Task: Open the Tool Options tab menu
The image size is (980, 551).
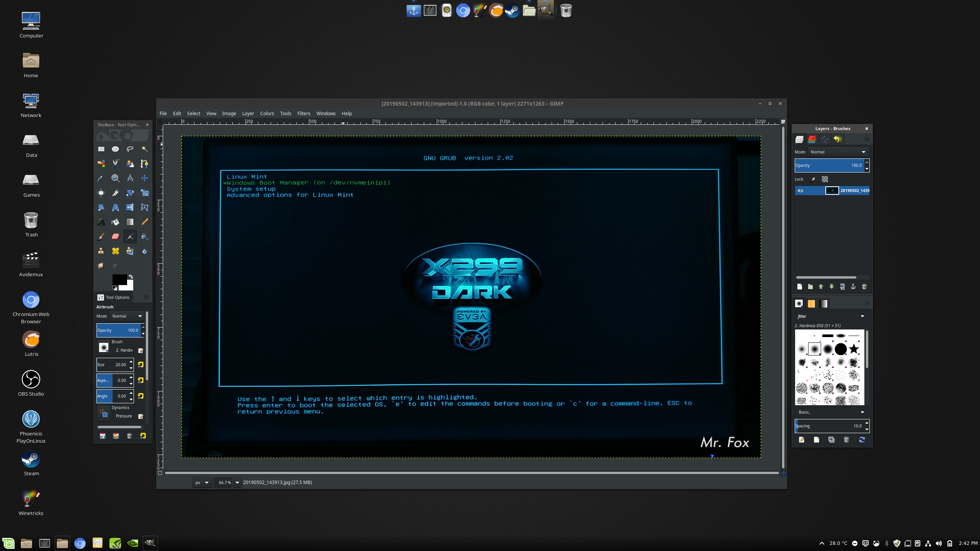Action: click(x=146, y=297)
